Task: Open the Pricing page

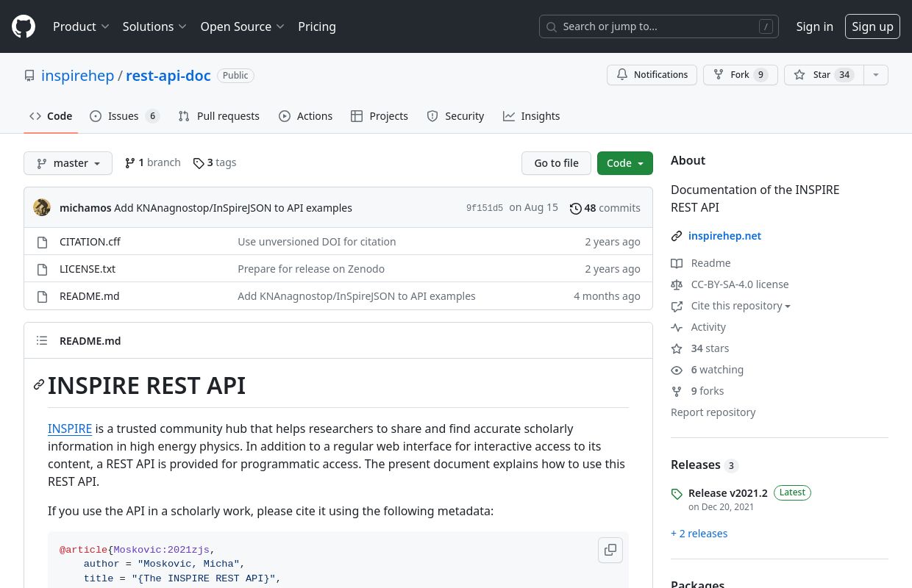Action: pyautogui.click(x=317, y=26)
